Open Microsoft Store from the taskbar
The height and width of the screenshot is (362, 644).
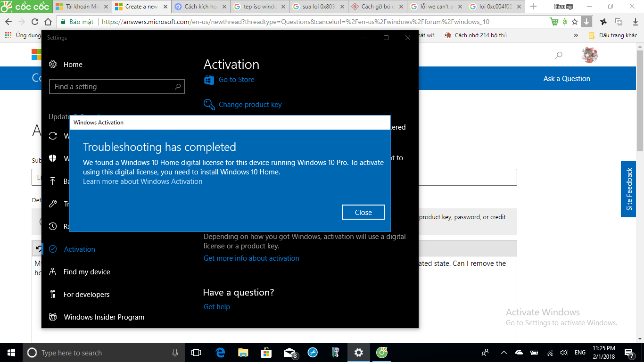click(266, 353)
